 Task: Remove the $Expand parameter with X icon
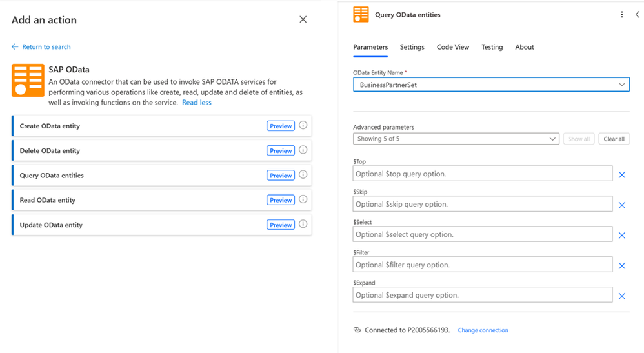pyautogui.click(x=622, y=296)
